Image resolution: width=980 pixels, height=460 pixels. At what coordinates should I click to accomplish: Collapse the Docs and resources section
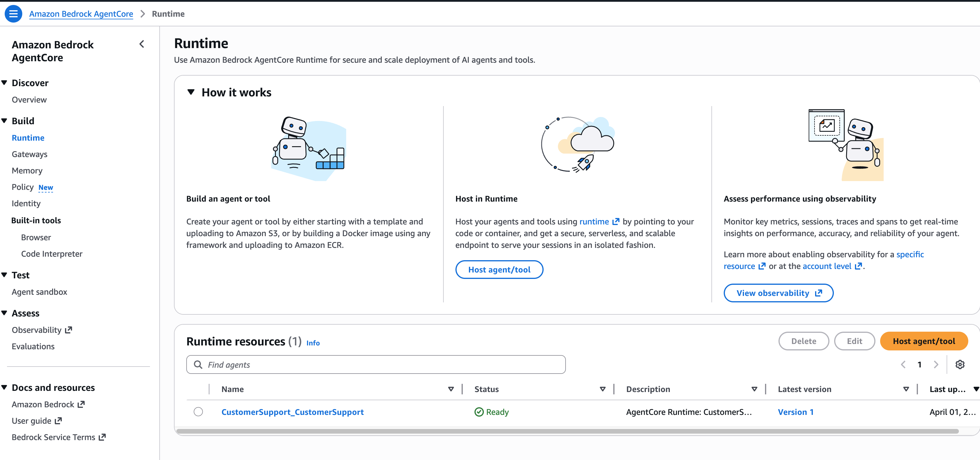click(5, 387)
